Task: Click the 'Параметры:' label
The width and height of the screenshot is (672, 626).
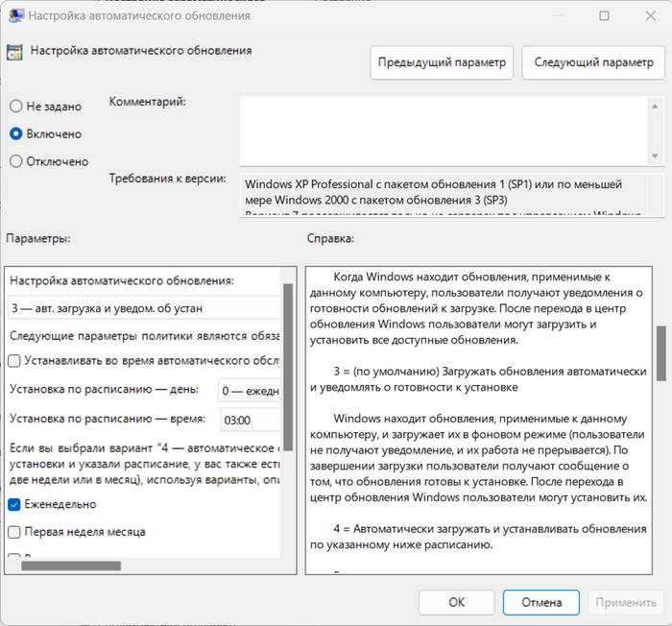Action: (x=38, y=238)
